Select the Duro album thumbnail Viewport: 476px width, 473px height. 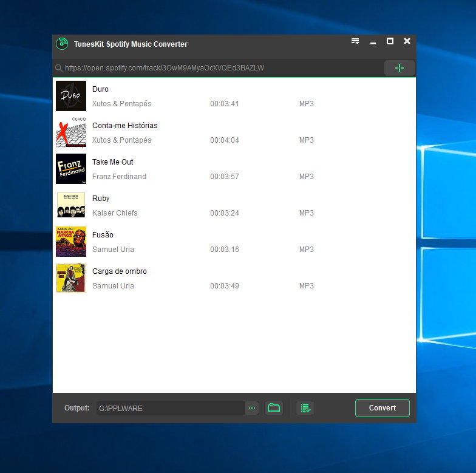click(71, 96)
